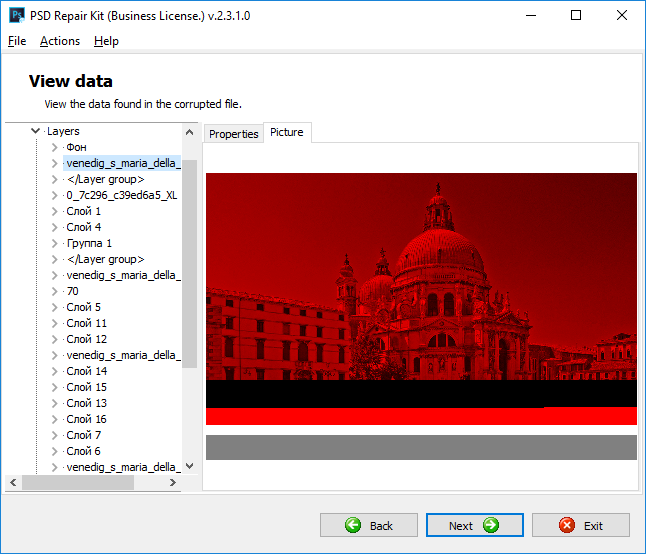Switch to the Properties tab
The width and height of the screenshot is (646, 554).
click(234, 134)
